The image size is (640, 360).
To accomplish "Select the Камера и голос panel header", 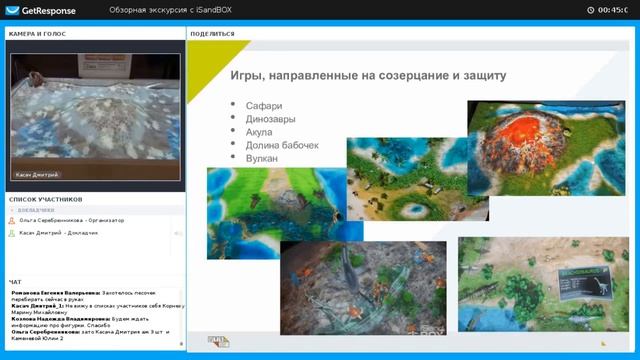I will click(x=37, y=34).
